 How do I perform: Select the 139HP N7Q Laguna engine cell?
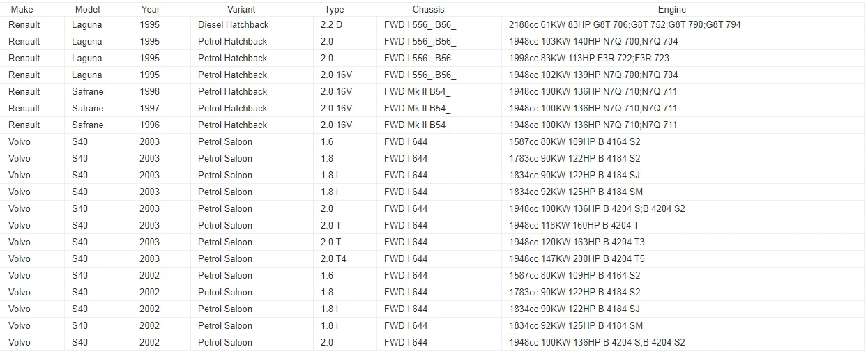[x=593, y=75]
